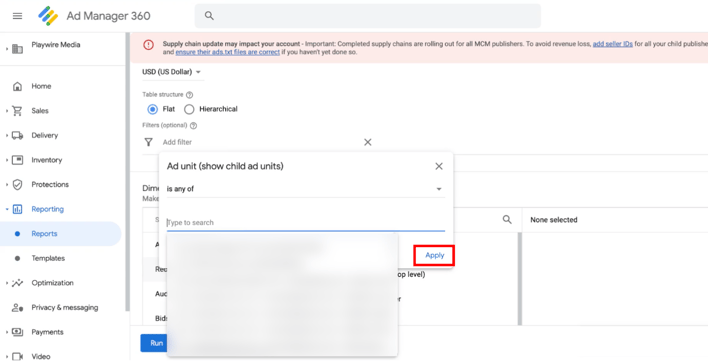Go to Payments section
Screen dimensions: 708x361
[47, 332]
